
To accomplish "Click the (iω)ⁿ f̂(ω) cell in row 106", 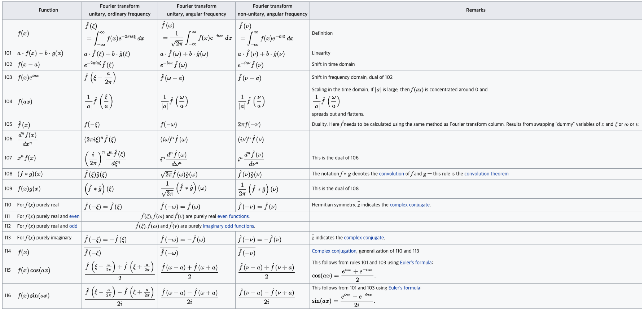I will pyautogui.click(x=197, y=139).
